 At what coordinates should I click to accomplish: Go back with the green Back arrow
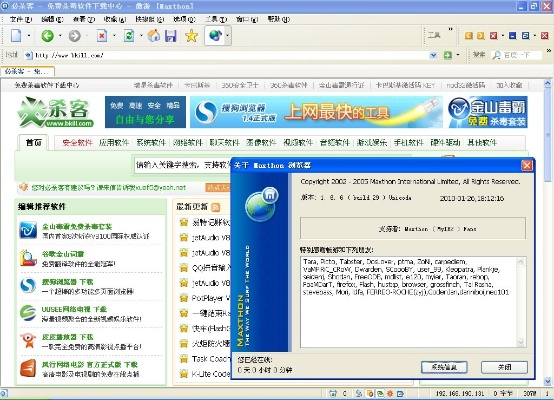pyautogui.click(x=47, y=36)
